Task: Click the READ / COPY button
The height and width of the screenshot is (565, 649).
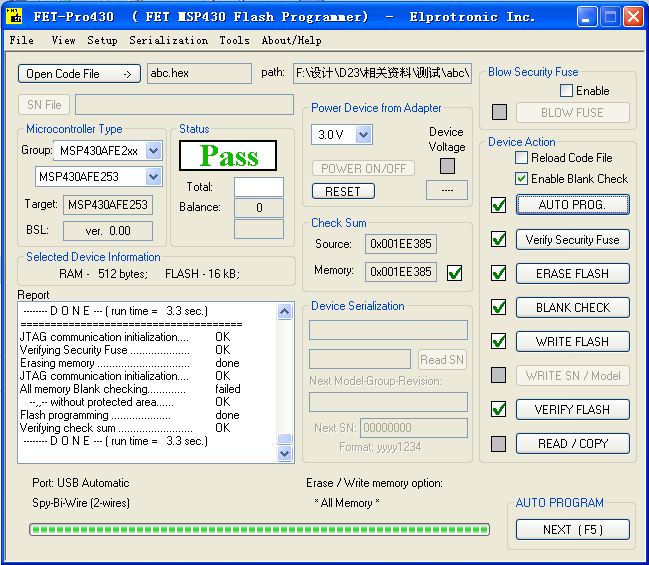Action: [573, 443]
